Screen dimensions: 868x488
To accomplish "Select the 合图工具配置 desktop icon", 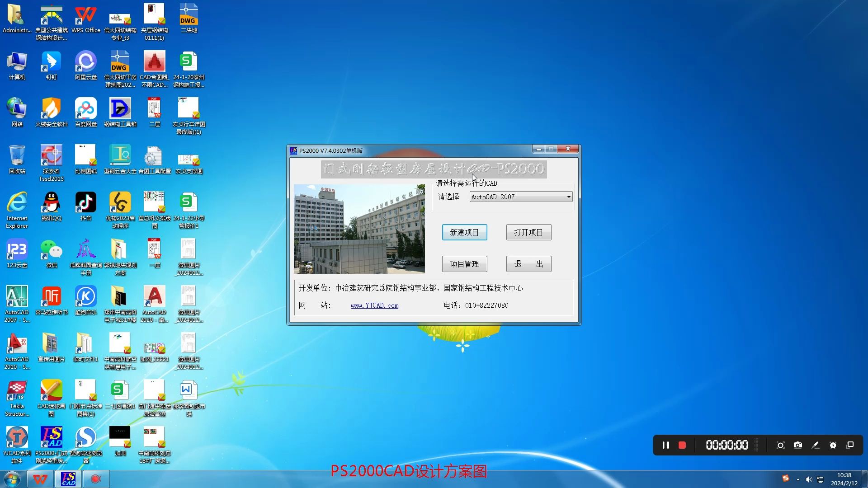I will tap(155, 160).
